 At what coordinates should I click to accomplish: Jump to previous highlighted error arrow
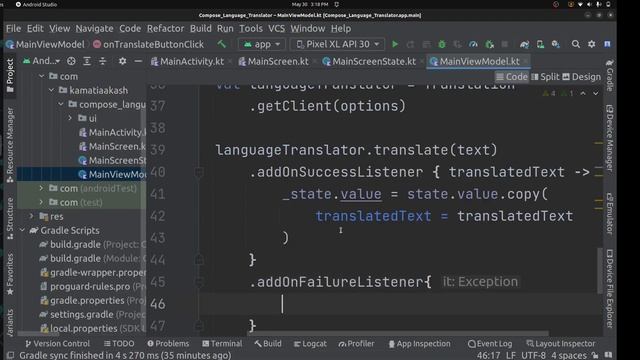[583, 93]
